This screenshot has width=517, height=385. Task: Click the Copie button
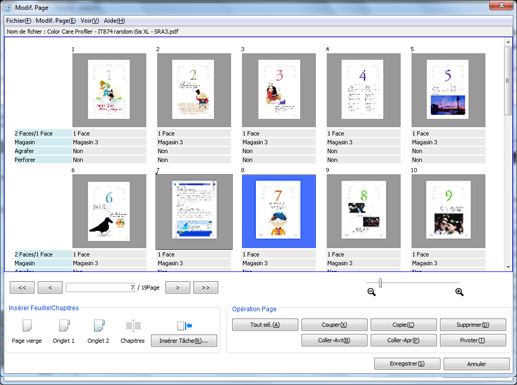pyautogui.click(x=403, y=325)
